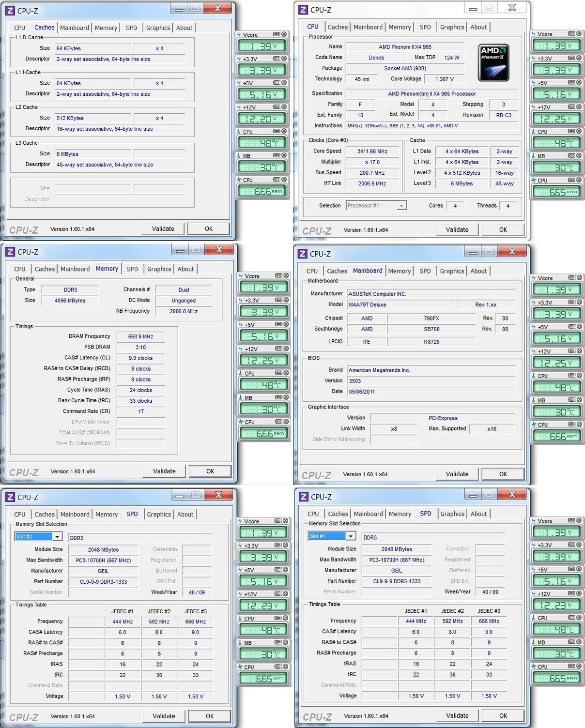Select the AMD Phenom II X4 965 name field

pyautogui.click(x=405, y=47)
